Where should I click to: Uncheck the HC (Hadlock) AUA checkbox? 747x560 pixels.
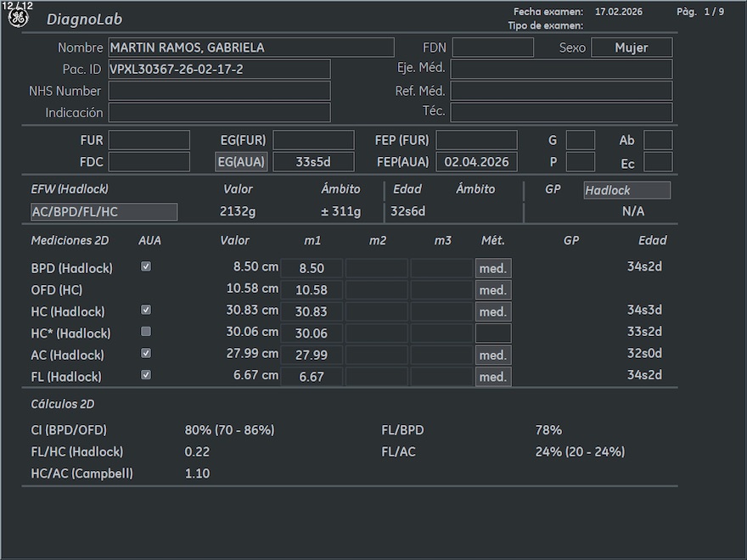[146, 310]
